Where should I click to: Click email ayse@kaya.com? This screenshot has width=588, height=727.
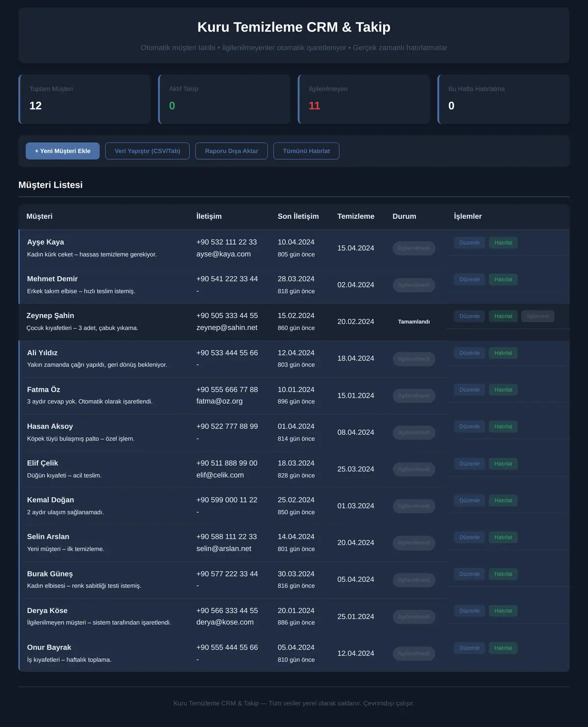(x=223, y=254)
